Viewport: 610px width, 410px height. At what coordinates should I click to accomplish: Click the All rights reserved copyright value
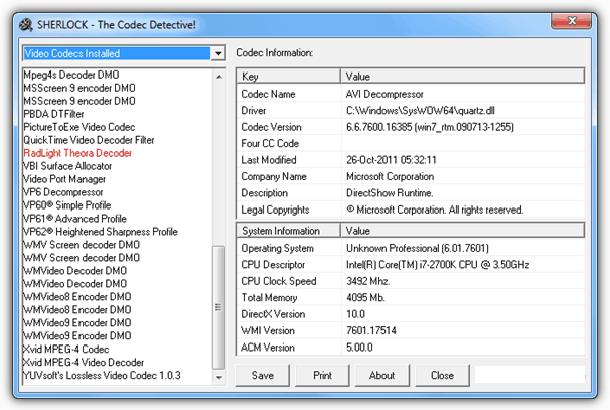[435, 210]
